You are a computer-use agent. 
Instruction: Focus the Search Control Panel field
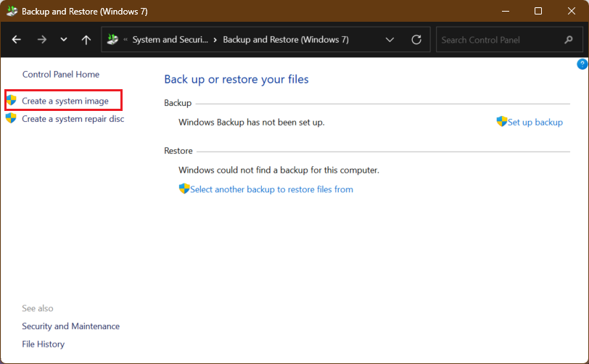[x=509, y=39]
